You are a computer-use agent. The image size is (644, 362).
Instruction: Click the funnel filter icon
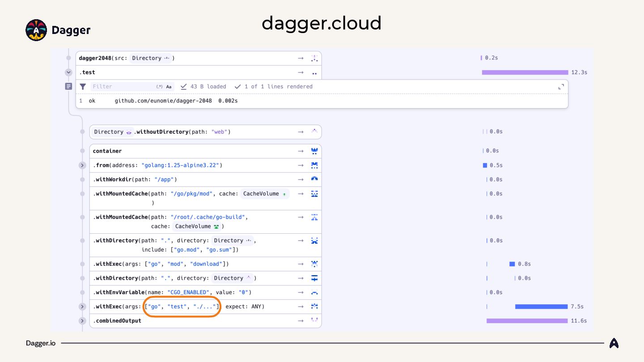point(83,87)
